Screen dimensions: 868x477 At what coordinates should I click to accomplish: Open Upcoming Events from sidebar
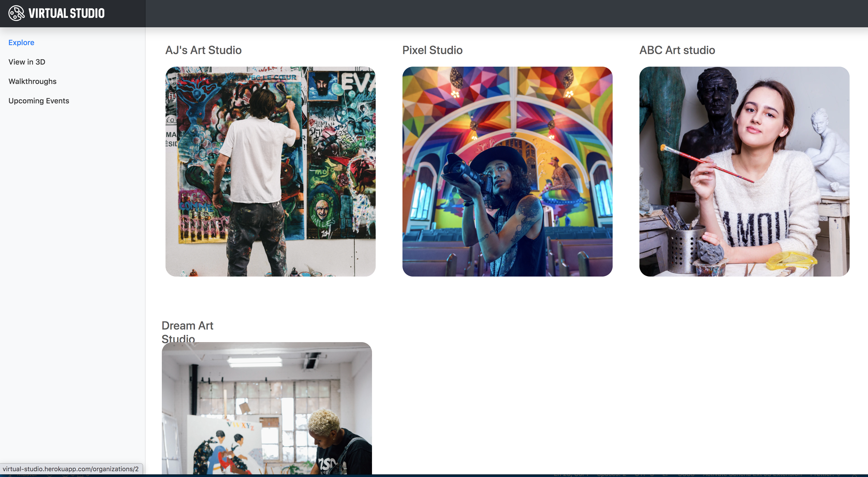[x=39, y=101]
